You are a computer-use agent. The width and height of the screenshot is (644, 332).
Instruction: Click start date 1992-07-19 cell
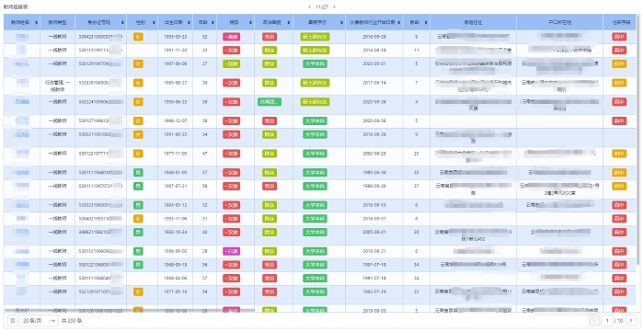[x=374, y=292]
